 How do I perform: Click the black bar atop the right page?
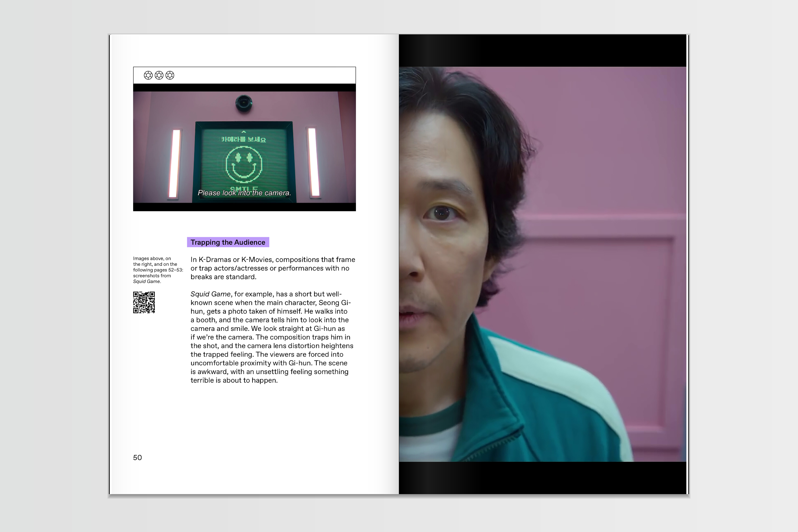click(542, 50)
